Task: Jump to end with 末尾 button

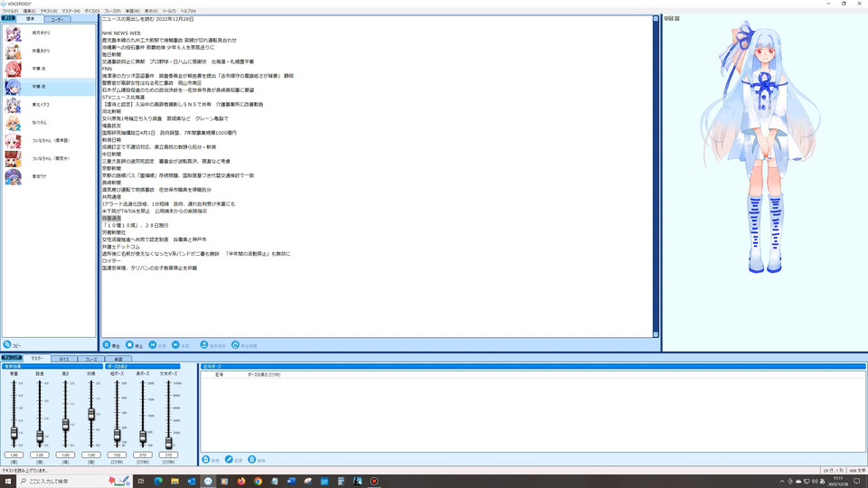Action: (x=181, y=345)
